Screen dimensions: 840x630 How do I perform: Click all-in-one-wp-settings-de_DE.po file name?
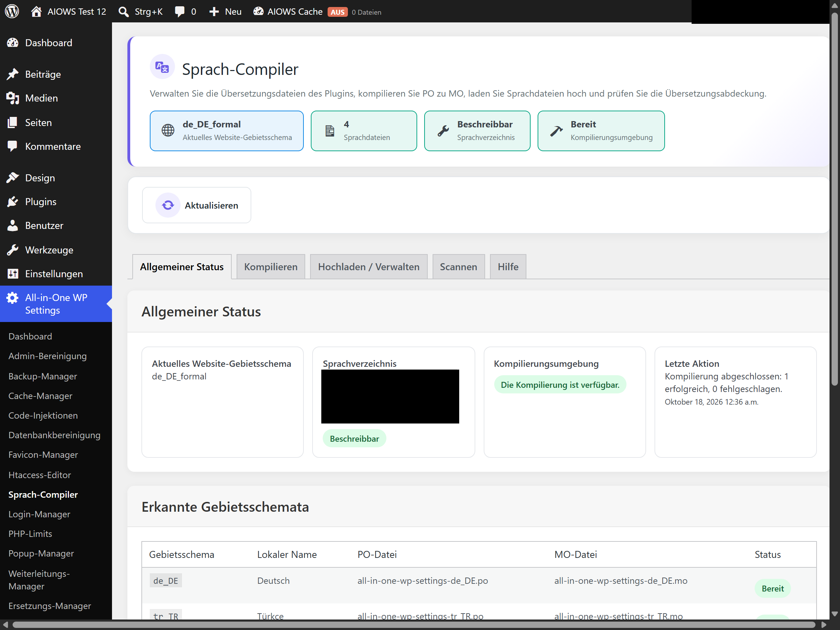click(x=423, y=581)
